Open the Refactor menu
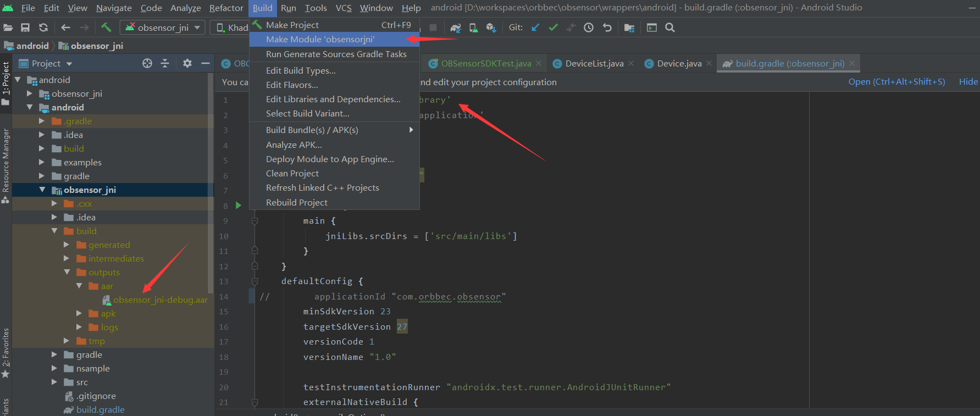Viewport: 980px width, 416px height. tap(226, 8)
